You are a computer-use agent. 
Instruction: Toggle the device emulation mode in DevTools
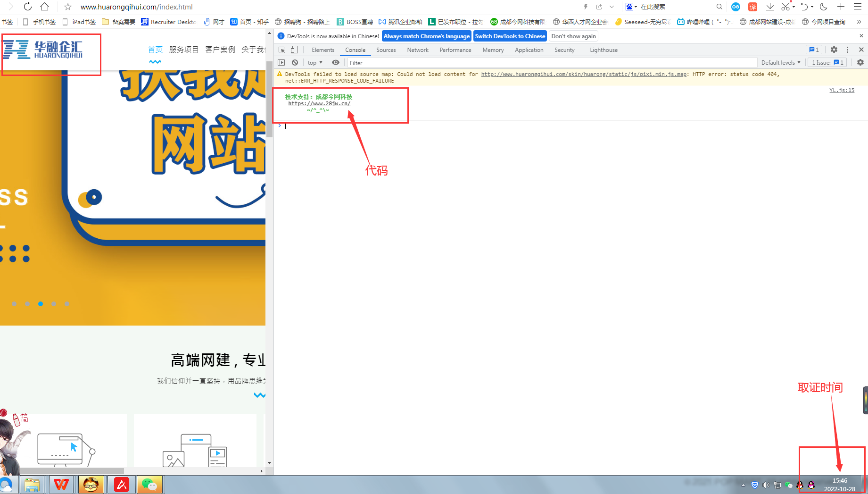pyautogui.click(x=294, y=50)
